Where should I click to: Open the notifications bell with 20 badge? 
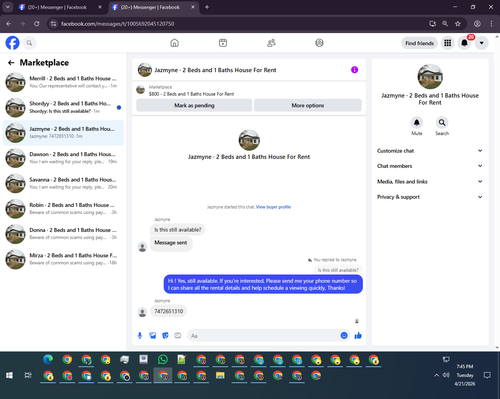point(464,43)
